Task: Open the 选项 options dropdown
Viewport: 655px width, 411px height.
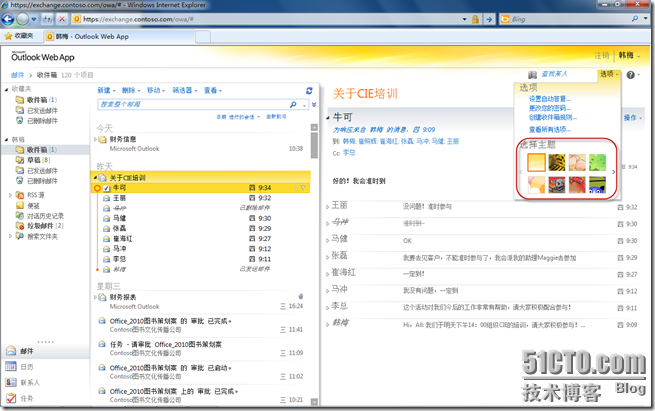Action: pos(609,74)
